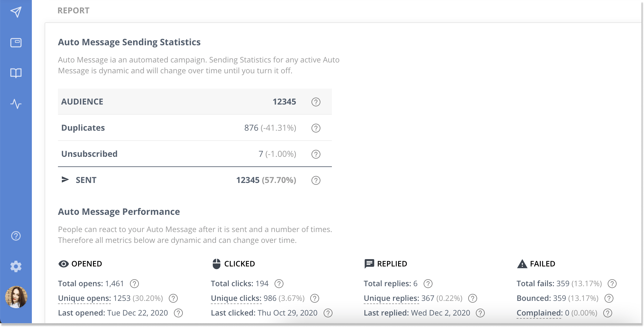
Task: Click the SENT value 12345 (57.70%)
Action: 266,180
